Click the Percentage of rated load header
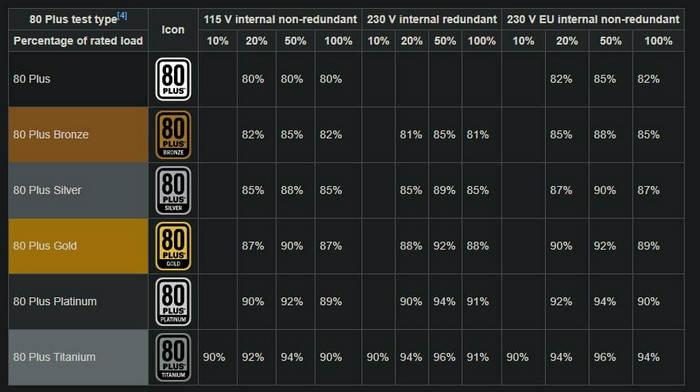The image size is (700, 392). 78,41
